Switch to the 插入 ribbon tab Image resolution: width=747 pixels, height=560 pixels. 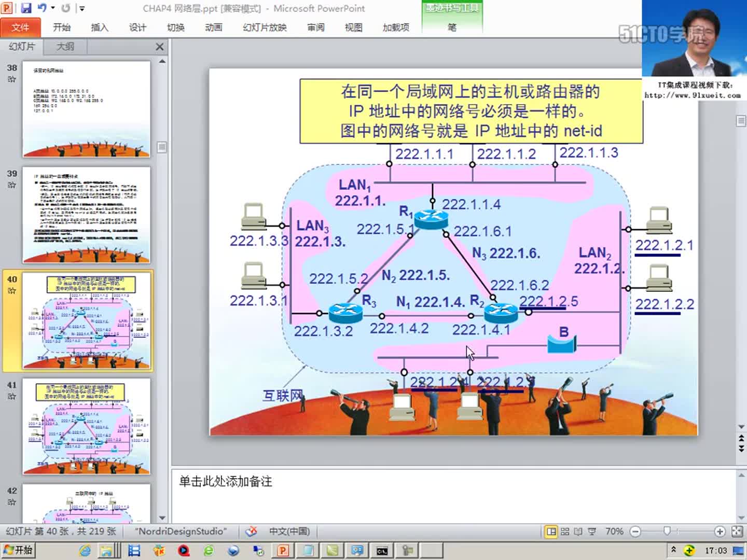[x=100, y=27]
